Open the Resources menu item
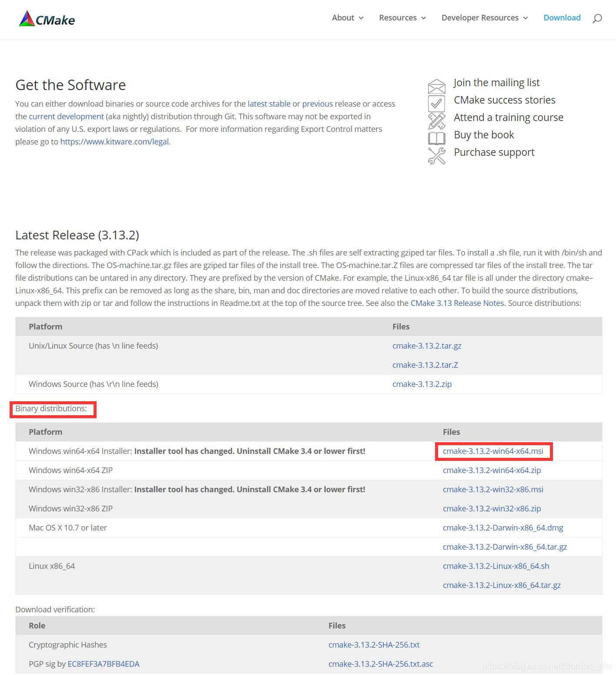 click(x=398, y=18)
